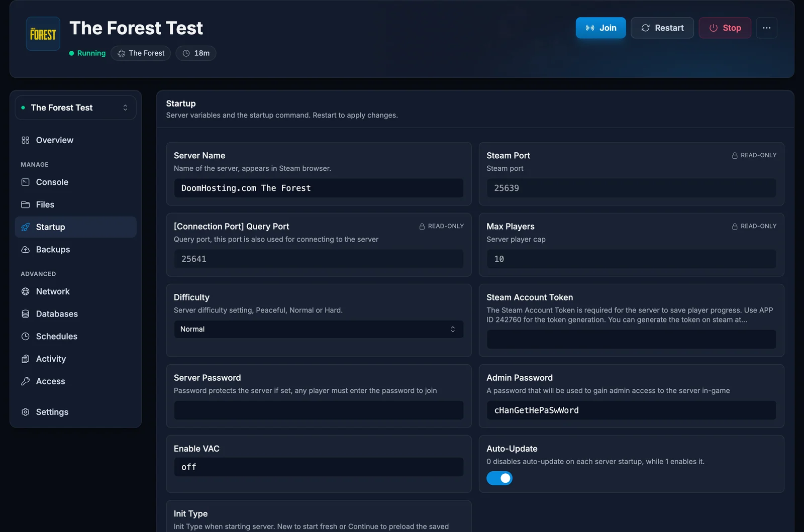Click the Stop power icon
The image size is (804, 532).
(714, 28)
